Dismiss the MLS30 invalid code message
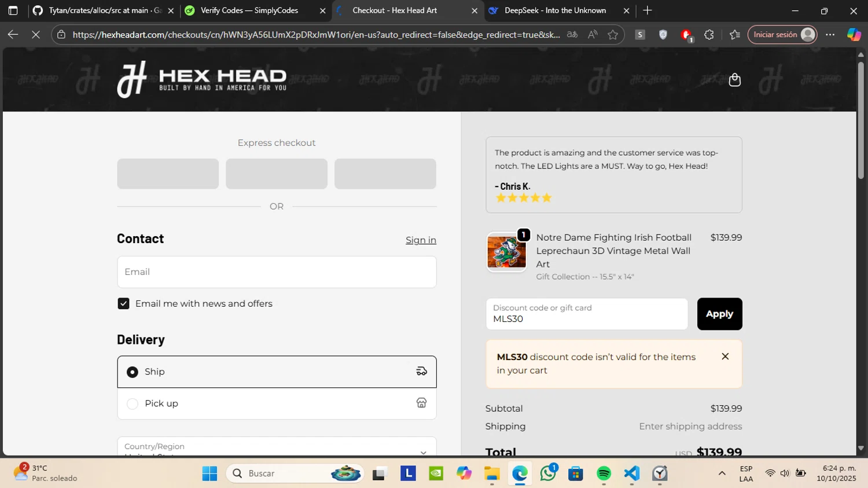This screenshot has width=868, height=488. 725,357
